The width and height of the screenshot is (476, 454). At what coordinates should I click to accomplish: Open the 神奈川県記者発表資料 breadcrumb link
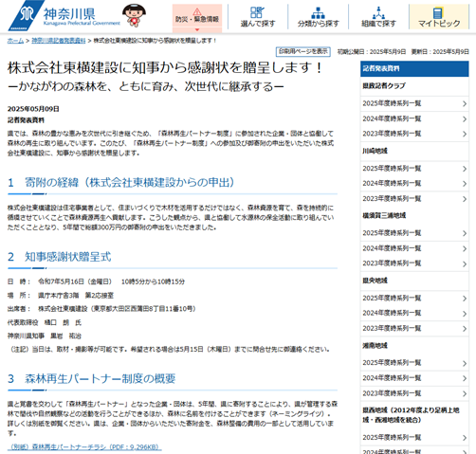click(x=59, y=41)
